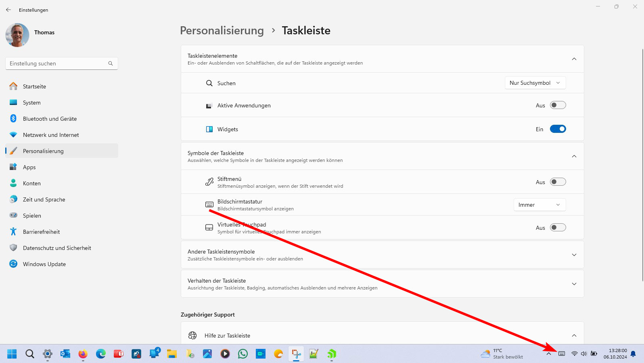
Task: Select Barrierefreiheit in the sidebar
Action: (x=41, y=232)
